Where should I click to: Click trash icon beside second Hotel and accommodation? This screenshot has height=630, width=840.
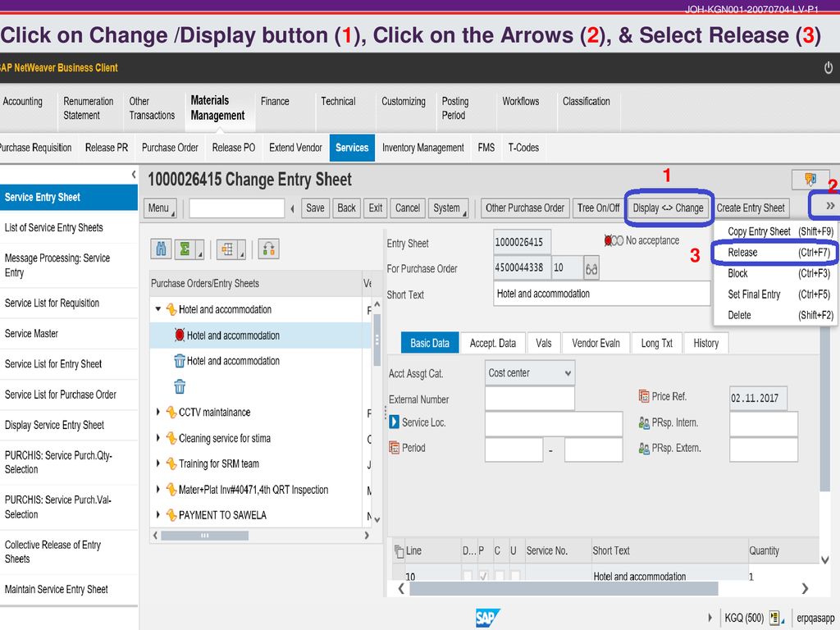point(180,361)
